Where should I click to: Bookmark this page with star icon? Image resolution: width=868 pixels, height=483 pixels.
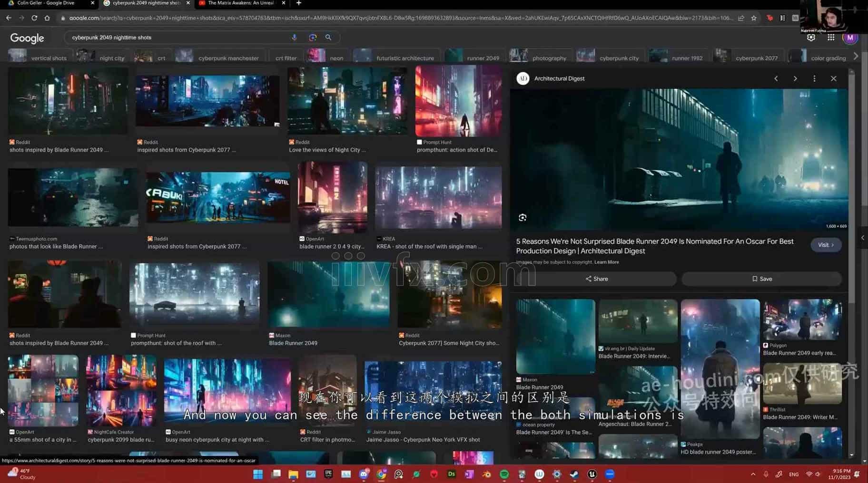coord(754,18)
